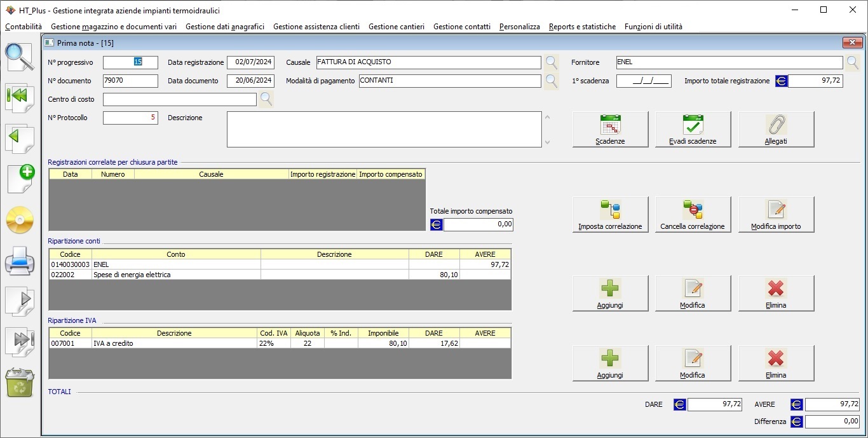Click Elimina in Ripartizione conti
Screen dimensions: 868x438
776,294
